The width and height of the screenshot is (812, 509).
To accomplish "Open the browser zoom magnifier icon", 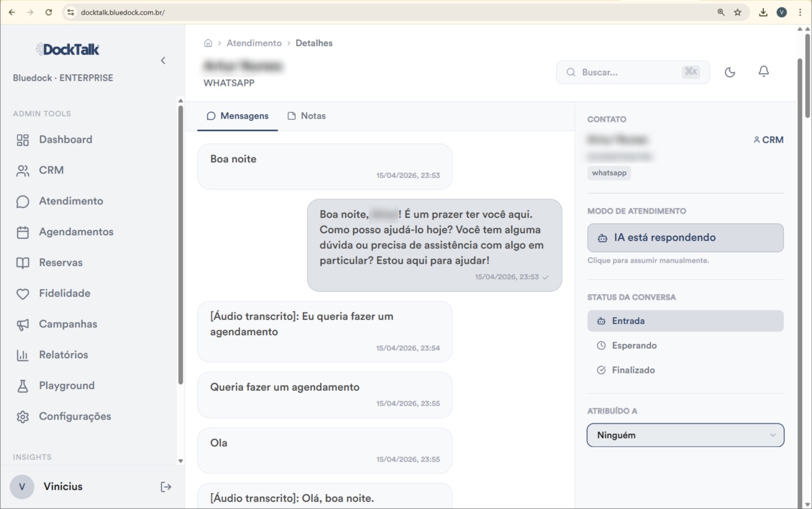I will (721, 12).
